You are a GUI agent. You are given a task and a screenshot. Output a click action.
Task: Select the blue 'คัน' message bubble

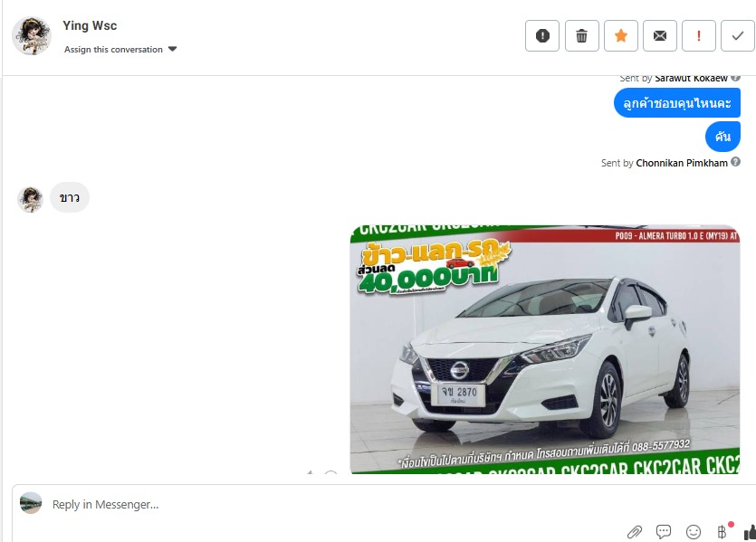click(x=723, y=137)
